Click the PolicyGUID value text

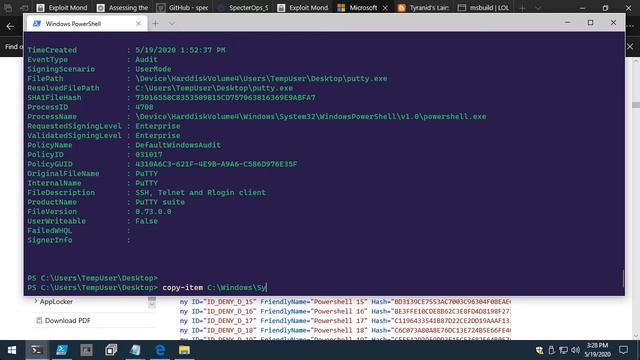[216, 164]
